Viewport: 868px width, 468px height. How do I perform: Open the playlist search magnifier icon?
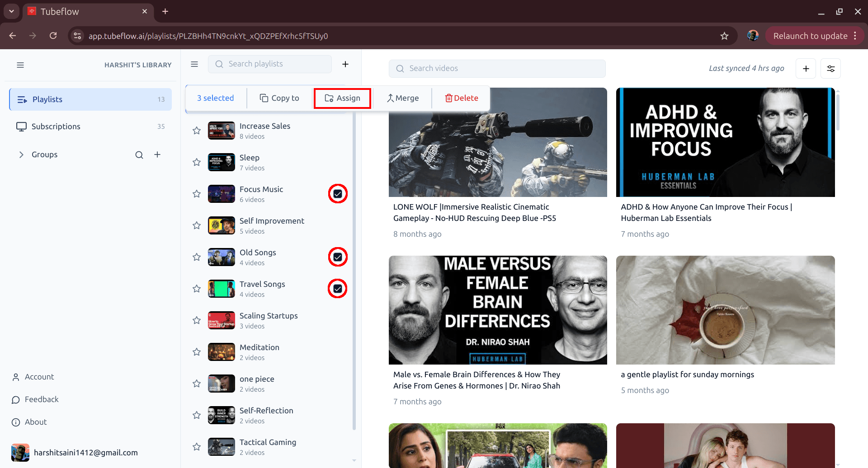click(x=219, y=64)
